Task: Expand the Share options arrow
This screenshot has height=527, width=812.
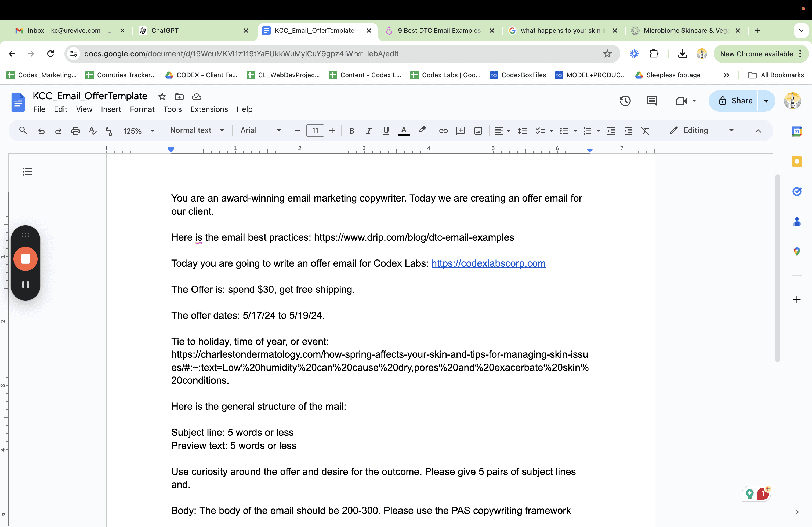Action: (766, 101)
